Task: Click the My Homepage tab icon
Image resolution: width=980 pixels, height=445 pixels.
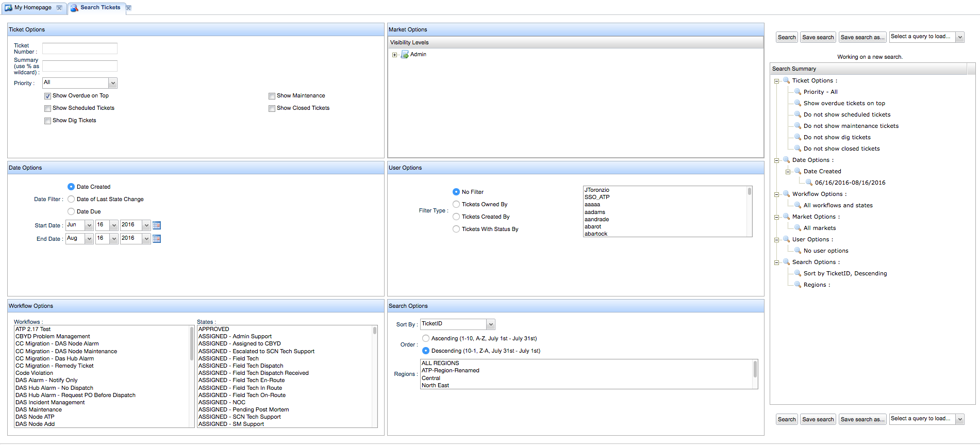Action: coord(8,8)
